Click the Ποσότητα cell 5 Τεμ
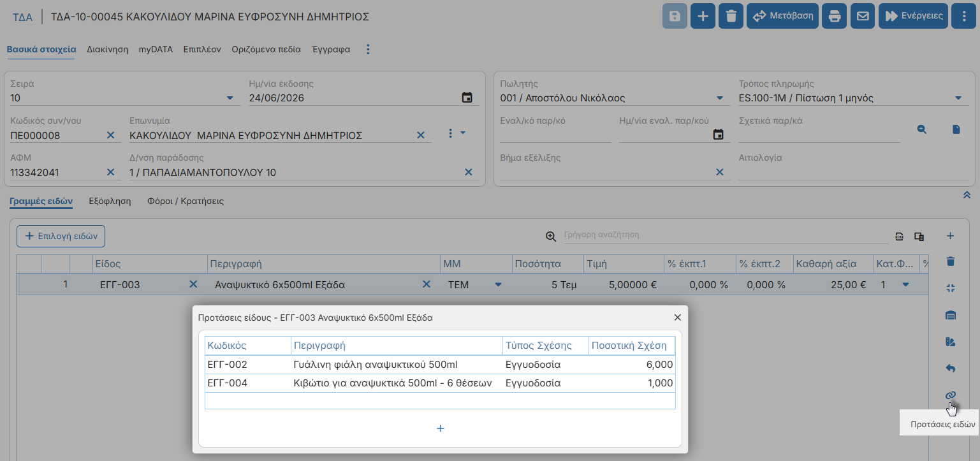980x461 pixels. pos(548,284)
